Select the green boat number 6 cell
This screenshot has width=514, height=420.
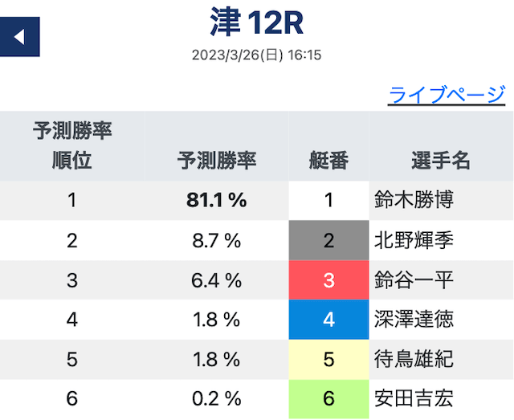coord(328,398)
